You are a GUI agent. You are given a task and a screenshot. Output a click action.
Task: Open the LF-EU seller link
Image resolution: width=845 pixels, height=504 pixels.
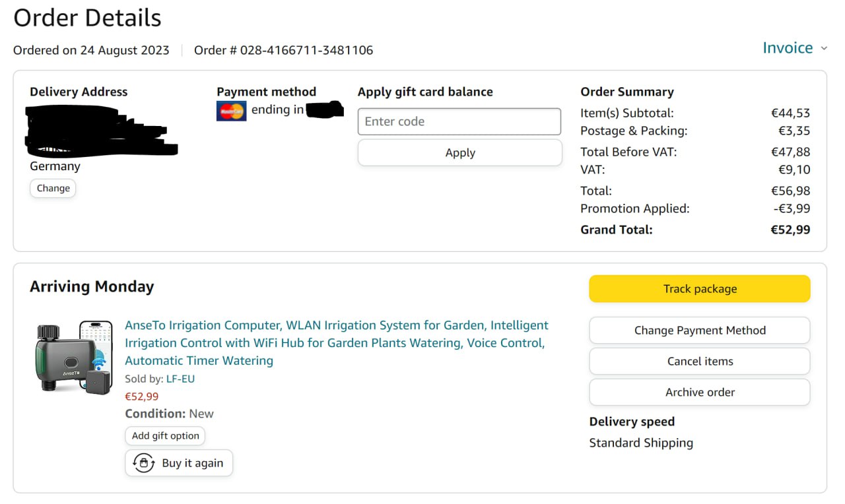click(180, 379)
